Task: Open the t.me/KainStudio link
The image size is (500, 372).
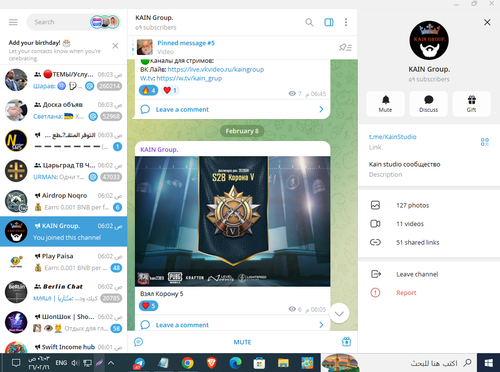Action: click(x=392, y=137)
